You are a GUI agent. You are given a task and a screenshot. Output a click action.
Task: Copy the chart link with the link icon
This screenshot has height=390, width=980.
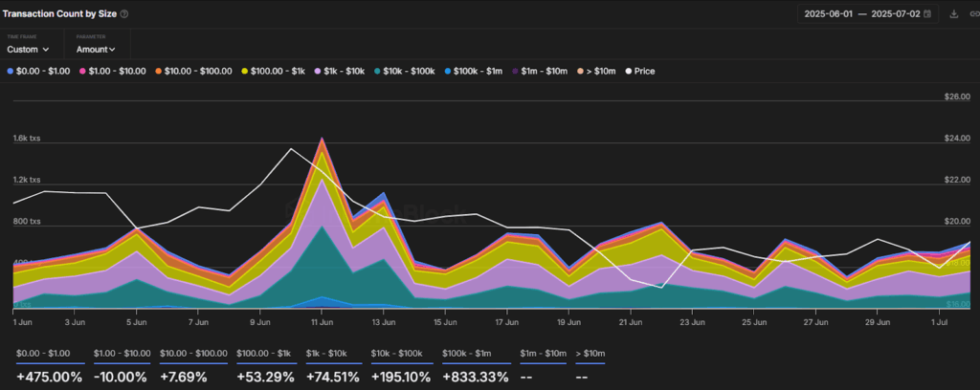974,13
